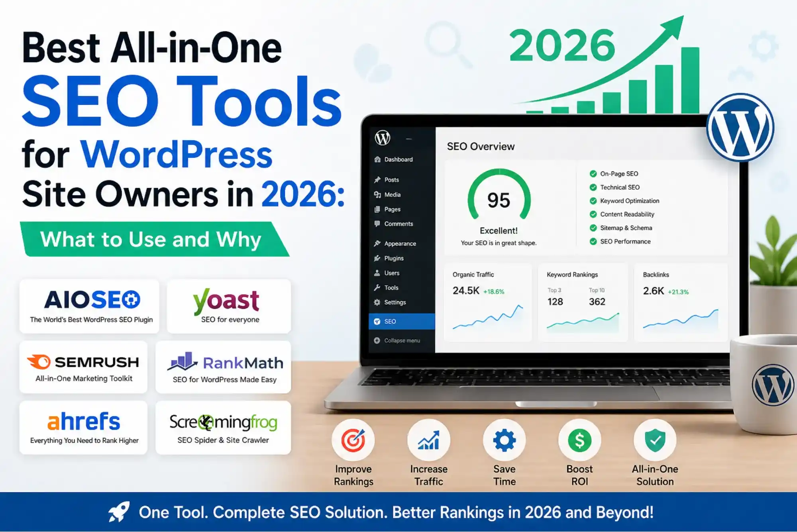Click the Excellent! score label
The width and height of the screenshot is (797, 532).
coord(499,231)
